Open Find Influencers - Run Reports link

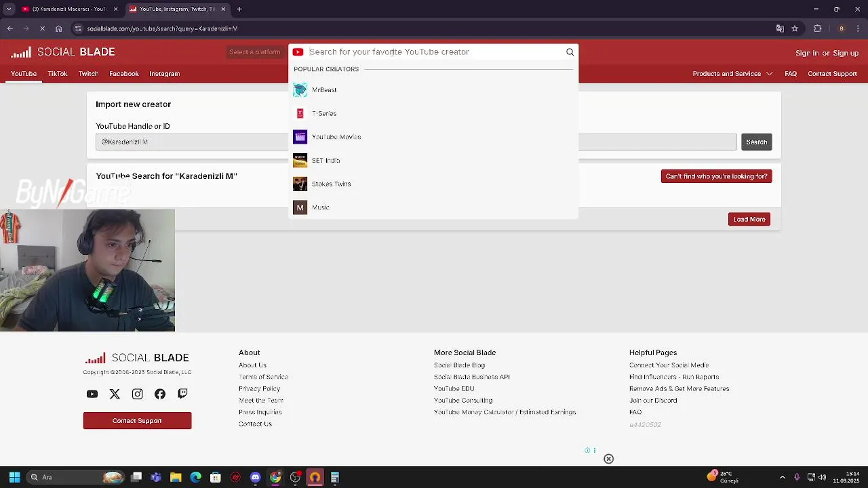pyautogui.click(x=673, y=377)
